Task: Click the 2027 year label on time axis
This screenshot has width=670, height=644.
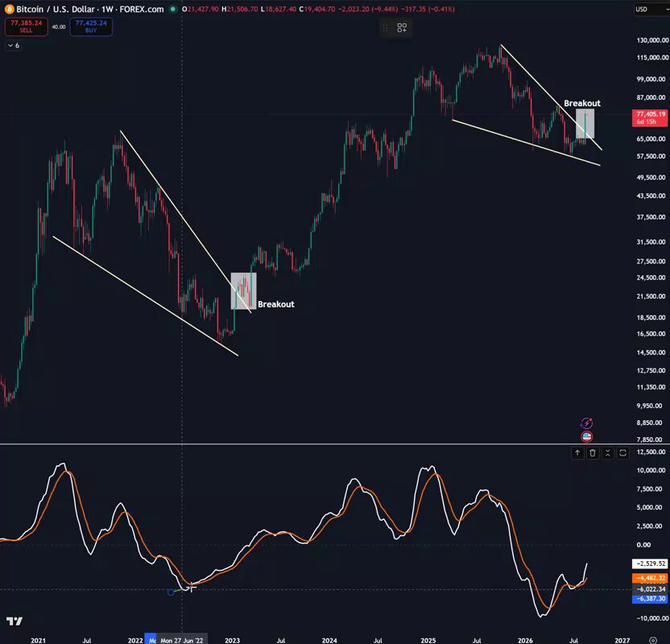Action: [622, 640]
